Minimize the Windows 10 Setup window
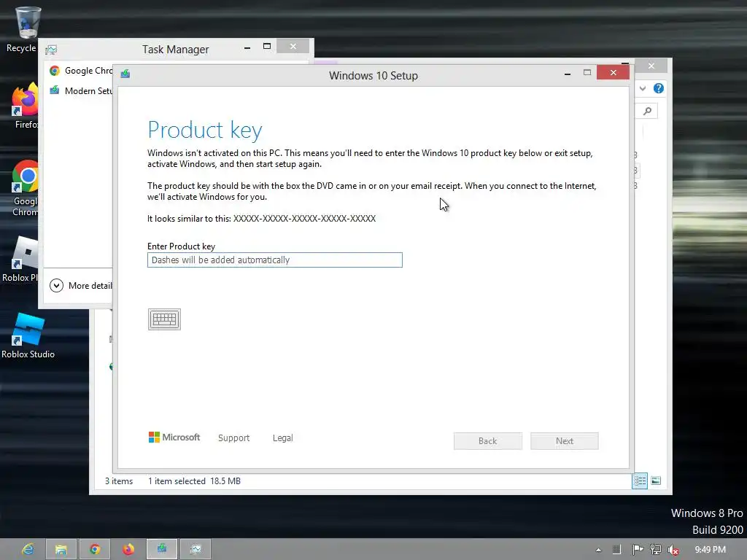This screenshot has height=560, width=747. point(568,74)
